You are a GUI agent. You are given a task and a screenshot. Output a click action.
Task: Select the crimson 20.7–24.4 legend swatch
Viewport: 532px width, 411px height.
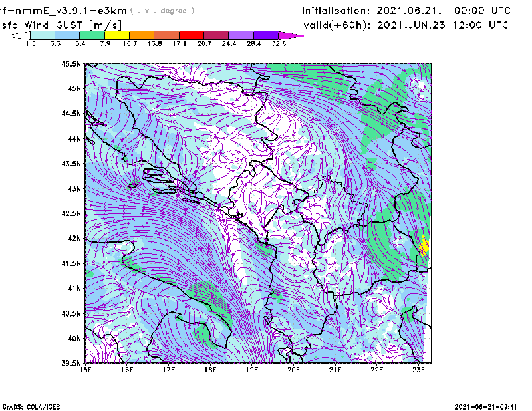[216, 35]
